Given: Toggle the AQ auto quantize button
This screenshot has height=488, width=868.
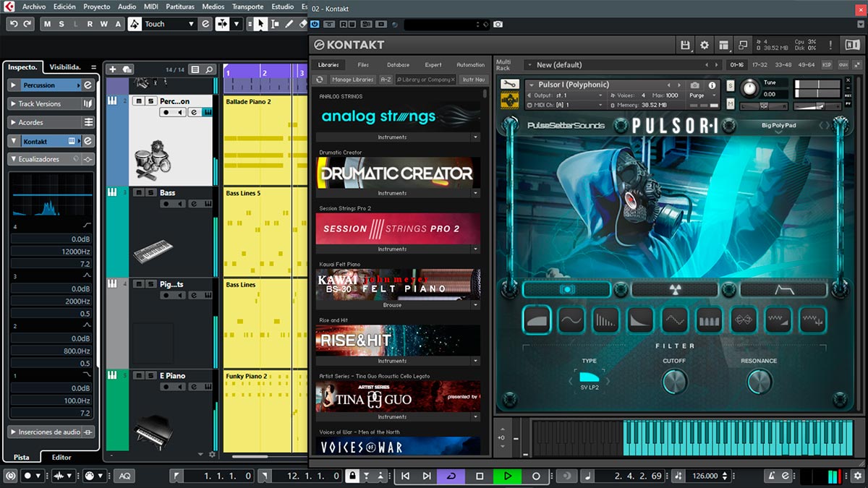Looking at the screenshot, I should coord(124,476).
